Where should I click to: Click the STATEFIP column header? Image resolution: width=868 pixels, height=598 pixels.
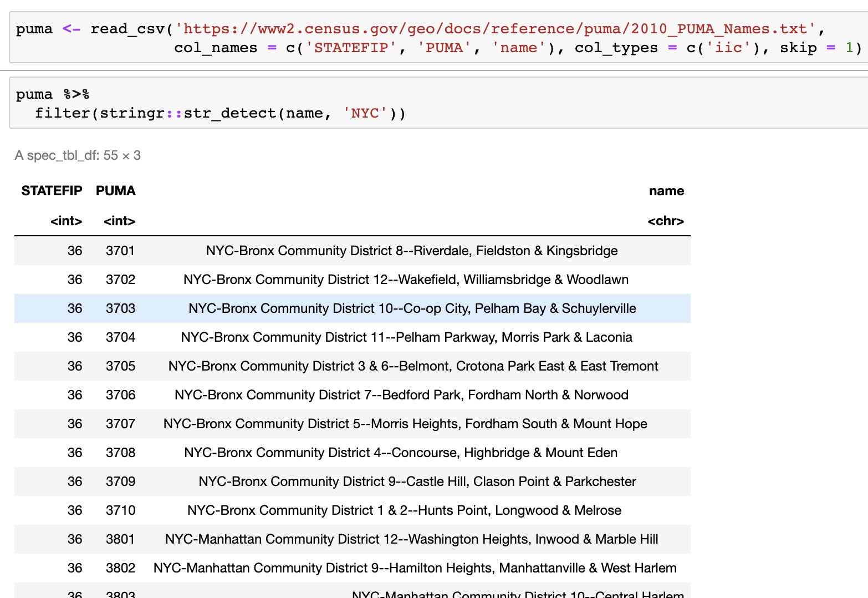(52, 191)
